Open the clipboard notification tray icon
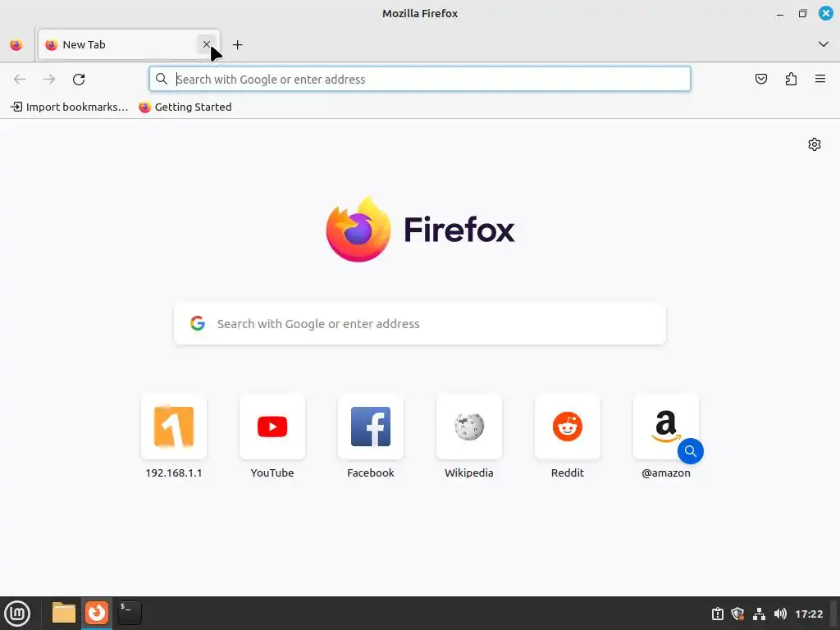The width and height of the screenshot is (840, 630). (717, 614)
